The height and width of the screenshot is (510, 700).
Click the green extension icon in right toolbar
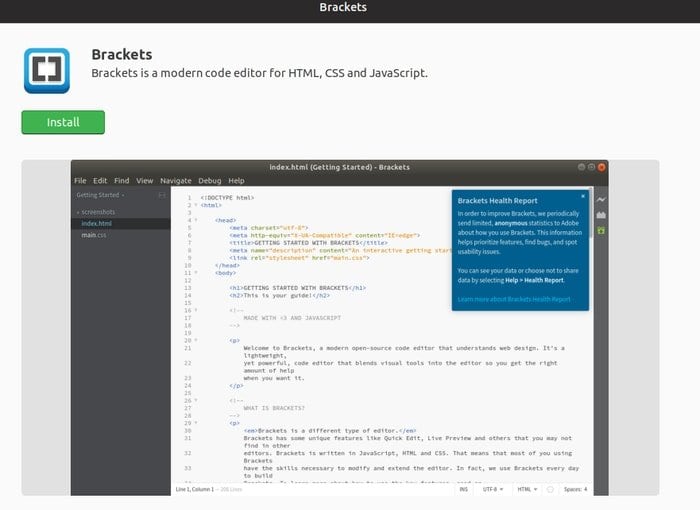coord(601,230)
